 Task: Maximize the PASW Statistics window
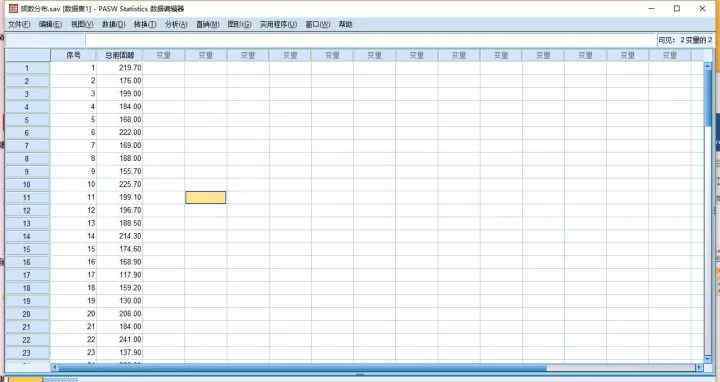pos(677,8)
